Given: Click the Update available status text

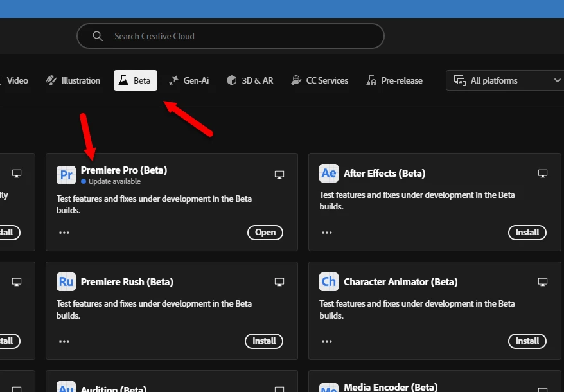Looking at the screenshot, I should coord(114,181).
